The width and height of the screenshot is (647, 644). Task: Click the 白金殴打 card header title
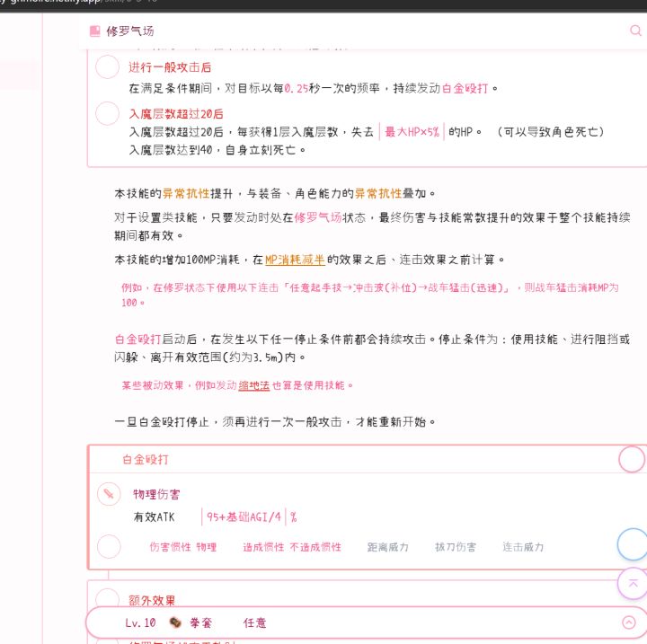(146, 460)
